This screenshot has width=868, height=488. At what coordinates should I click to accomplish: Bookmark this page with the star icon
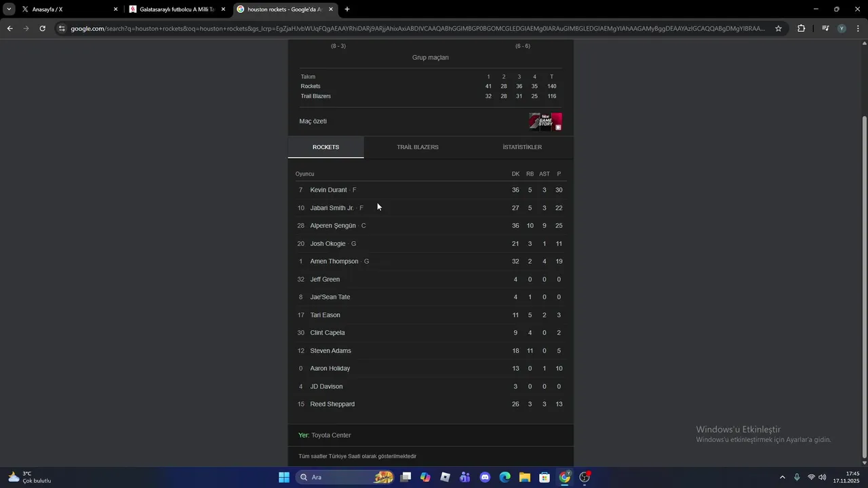click(778, 28)
